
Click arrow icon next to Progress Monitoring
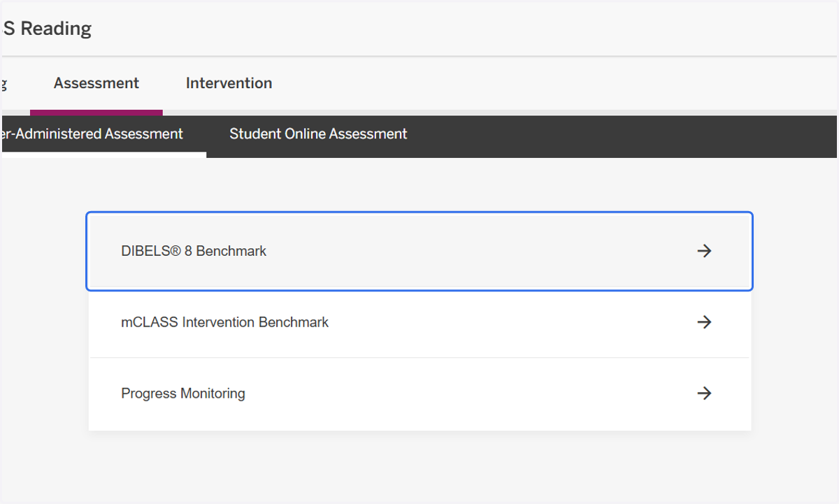coord(705,394)
